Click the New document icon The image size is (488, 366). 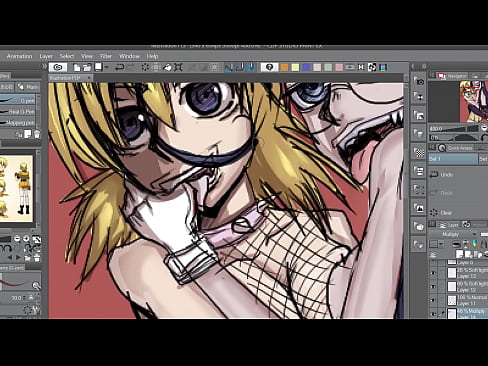coord(77,67)
